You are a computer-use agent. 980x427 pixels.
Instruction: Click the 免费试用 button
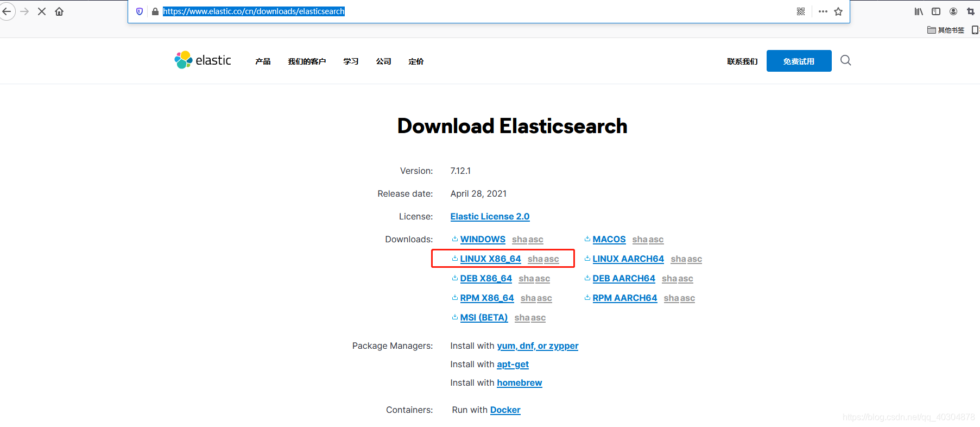(799, 61)
